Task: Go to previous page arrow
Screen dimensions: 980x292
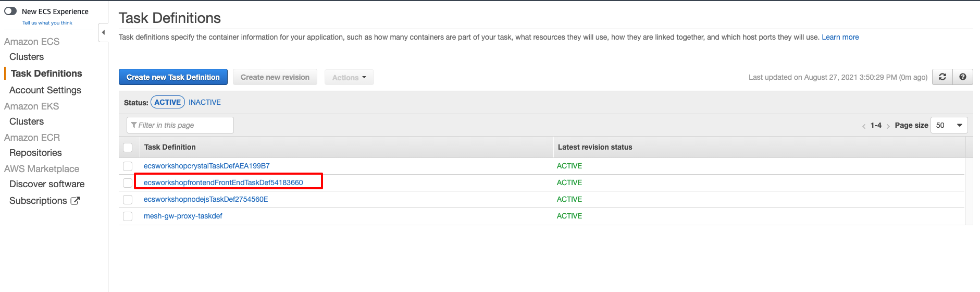Action: click(x=863, y=126)
